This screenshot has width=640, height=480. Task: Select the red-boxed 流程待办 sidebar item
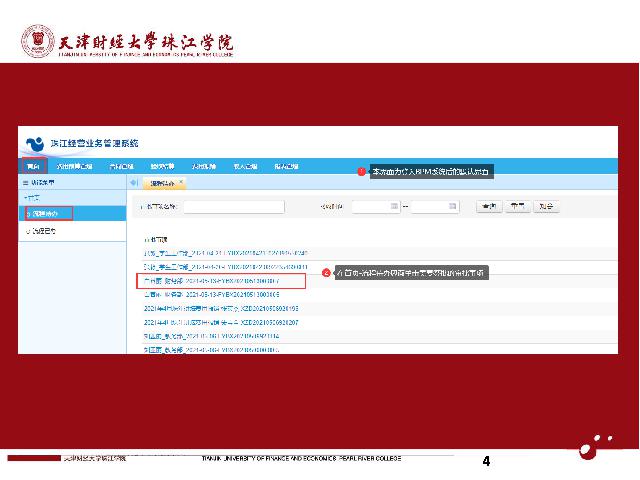coord(47,213)
